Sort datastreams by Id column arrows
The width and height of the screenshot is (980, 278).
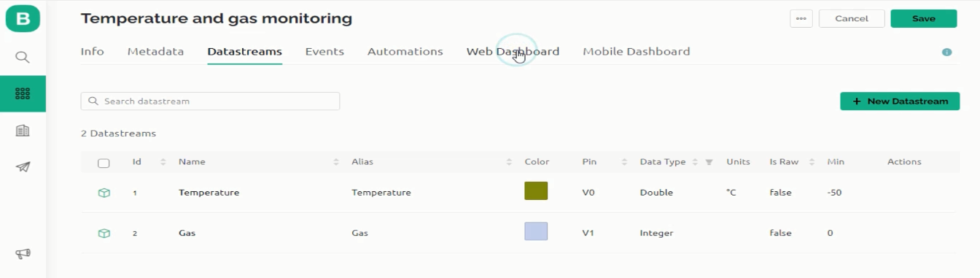163,162
